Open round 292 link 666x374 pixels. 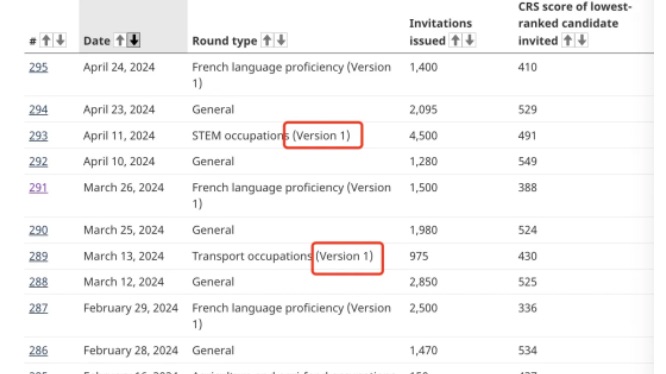click(38, 161)
